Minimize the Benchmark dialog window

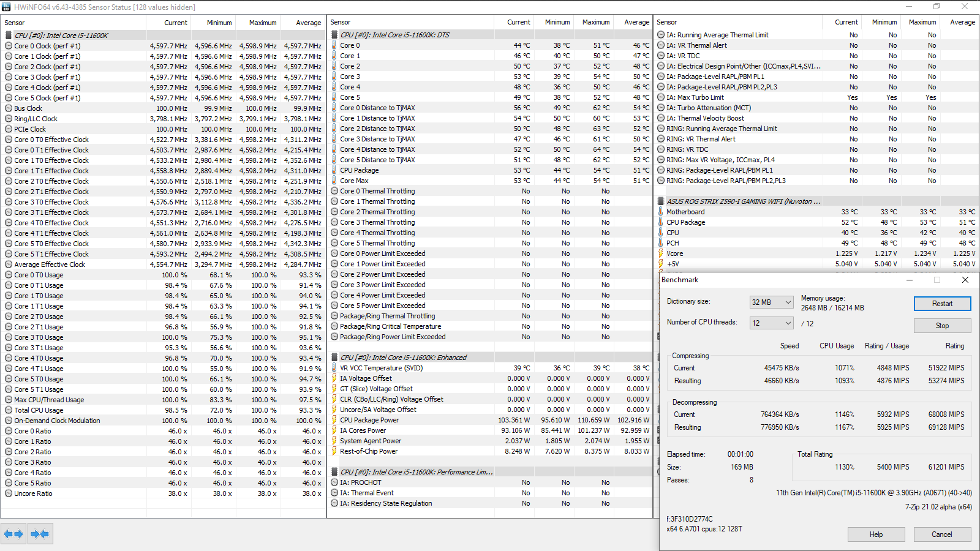pos(910,280)
